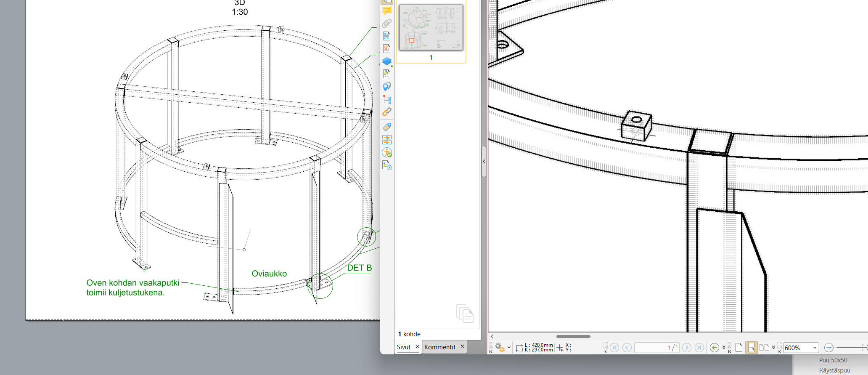
Task: Open the Layers panel via the blue stack icon
Action: 387,61
